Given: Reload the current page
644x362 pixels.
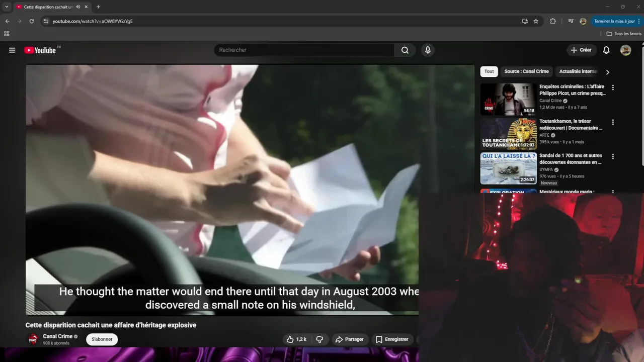Looking at the screenshot, I should [x=31, y=21].
